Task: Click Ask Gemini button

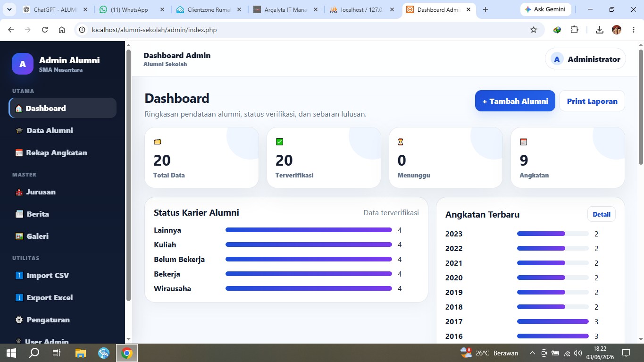Action: pyautogui.click(x=546, y=9)
